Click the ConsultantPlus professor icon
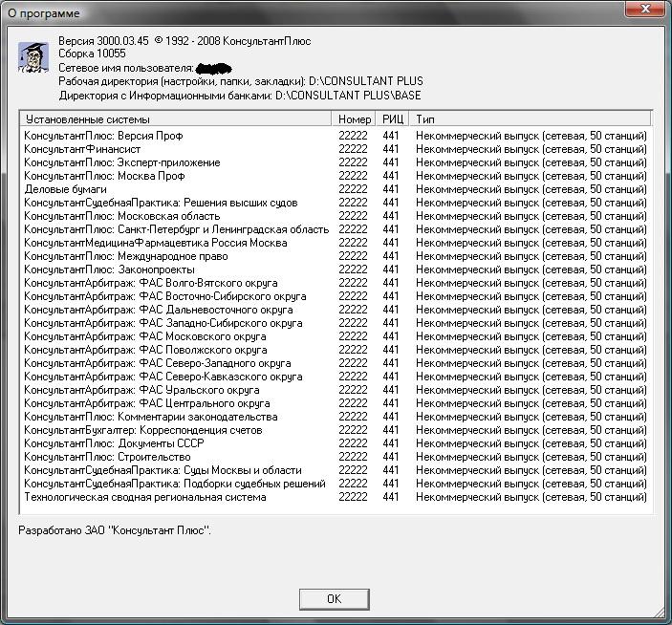672x625 pixels. click(33, 57)
